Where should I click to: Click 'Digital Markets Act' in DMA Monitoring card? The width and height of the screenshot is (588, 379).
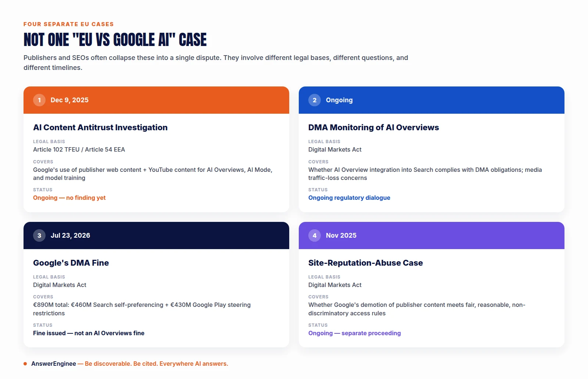point(335,149)
